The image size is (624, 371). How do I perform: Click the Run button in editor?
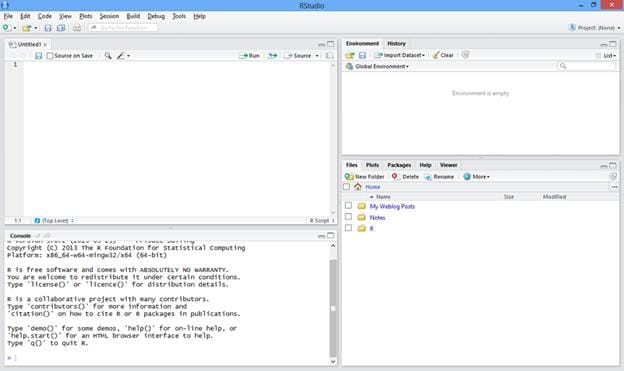[249, 56]
